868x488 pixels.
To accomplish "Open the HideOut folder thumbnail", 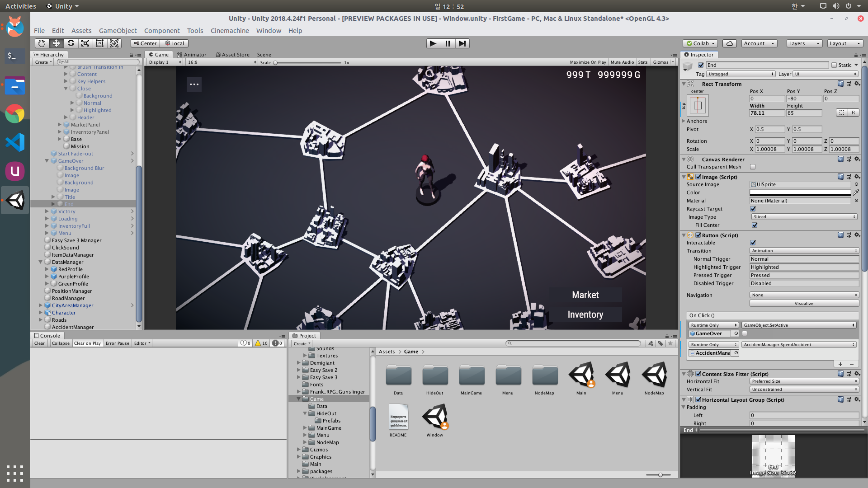I will [435, 378].
